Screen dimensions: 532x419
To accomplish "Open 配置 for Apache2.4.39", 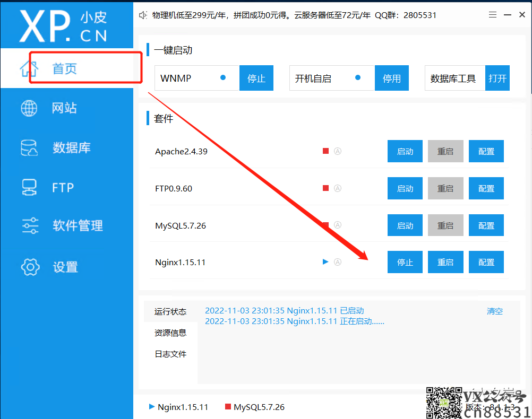I will point(486,151).
